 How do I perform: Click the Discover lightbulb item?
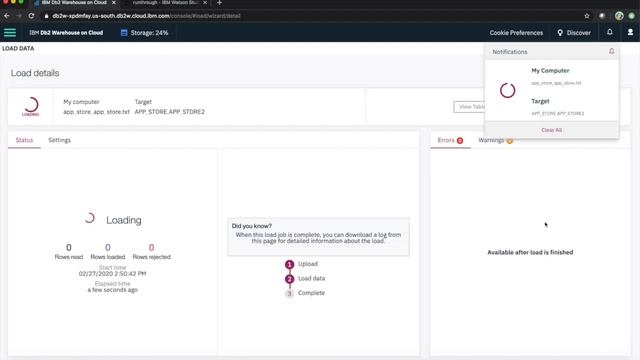[x=574, y=33]
